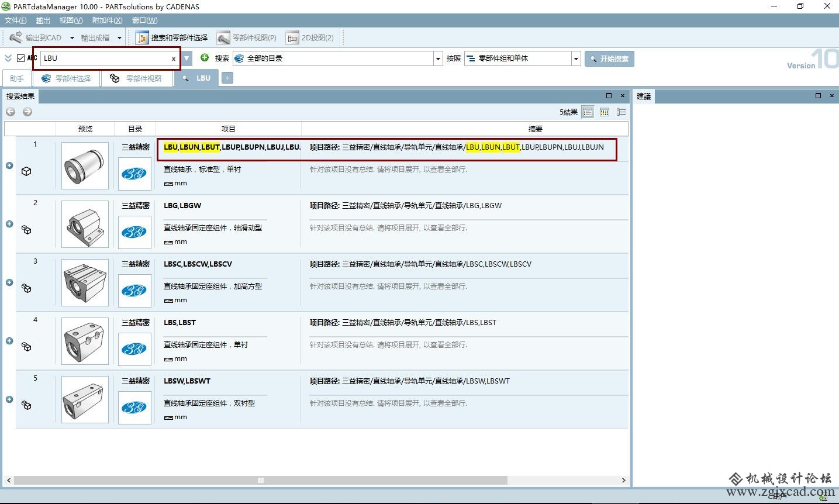839x504 pixels.
Task: Maximize the 建議 panel
Action: pos(818,95)
